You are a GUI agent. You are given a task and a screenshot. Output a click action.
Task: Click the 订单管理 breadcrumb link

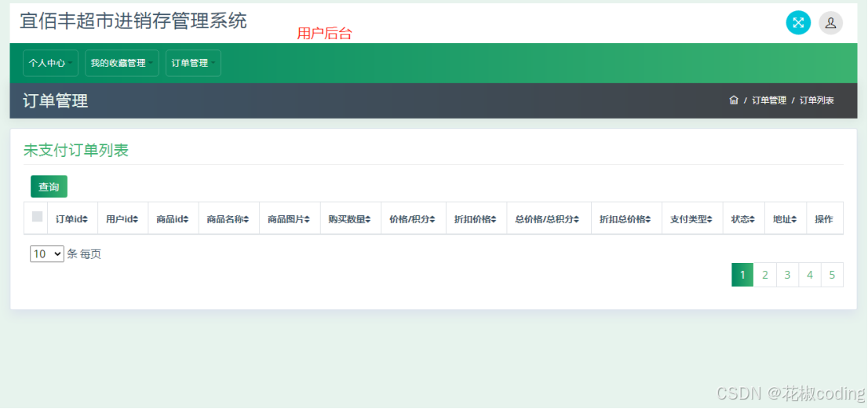pos(769,100)
